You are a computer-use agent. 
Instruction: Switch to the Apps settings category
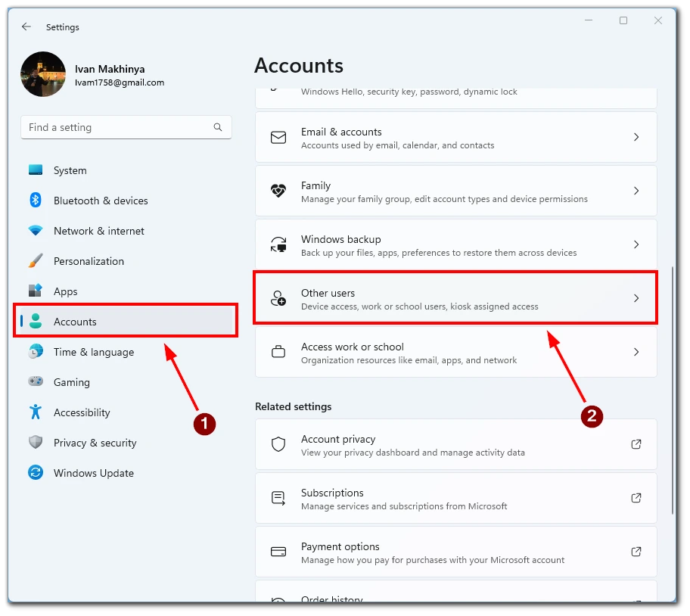(x=65, y=291)
